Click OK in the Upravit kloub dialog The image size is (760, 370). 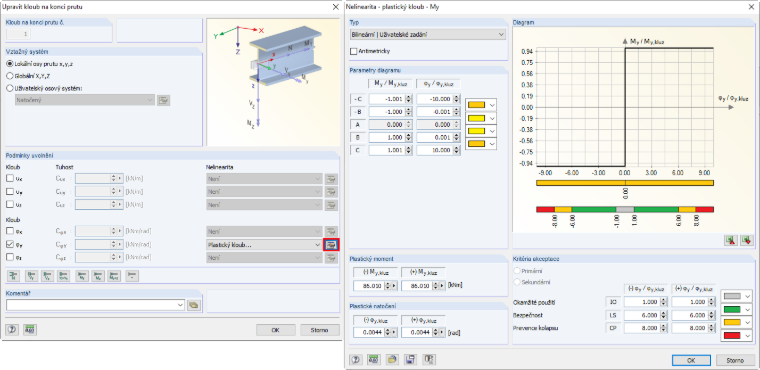pos(276,330)
